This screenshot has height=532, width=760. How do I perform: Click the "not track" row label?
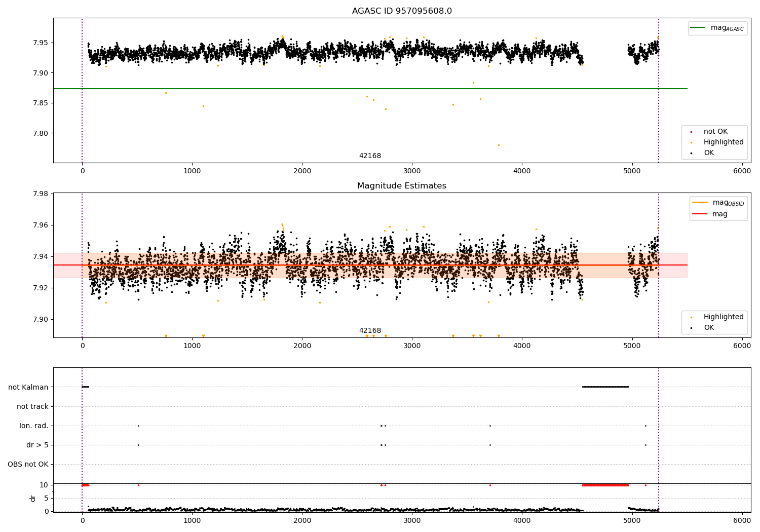(x=32, y=406)
